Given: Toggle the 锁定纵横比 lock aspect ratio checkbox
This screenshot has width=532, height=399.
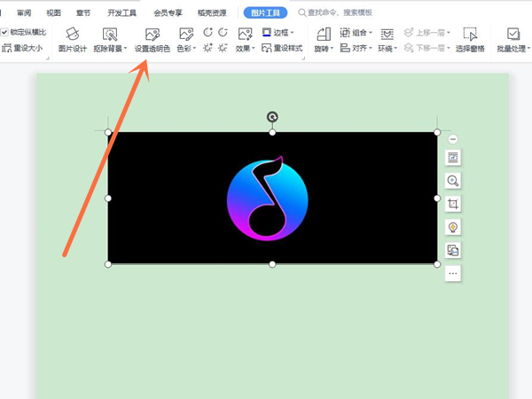Looking at the screenshot, I should coord(5,32).
